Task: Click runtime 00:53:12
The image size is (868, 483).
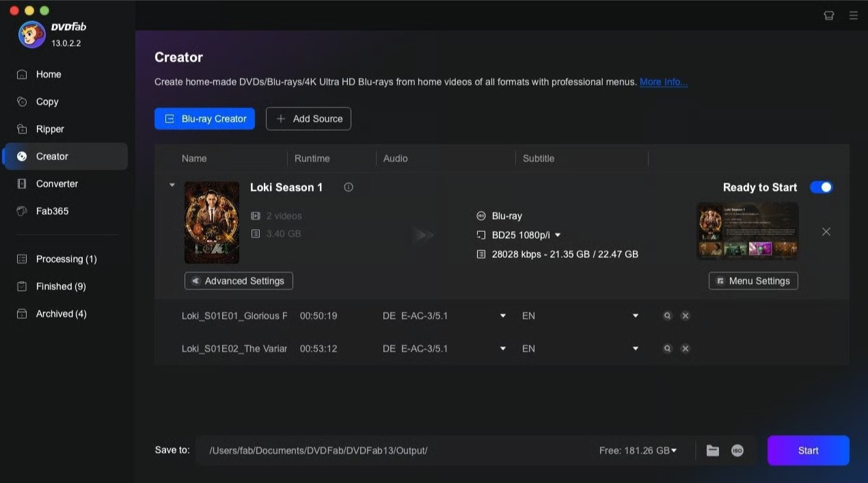Action: (318, 348)
